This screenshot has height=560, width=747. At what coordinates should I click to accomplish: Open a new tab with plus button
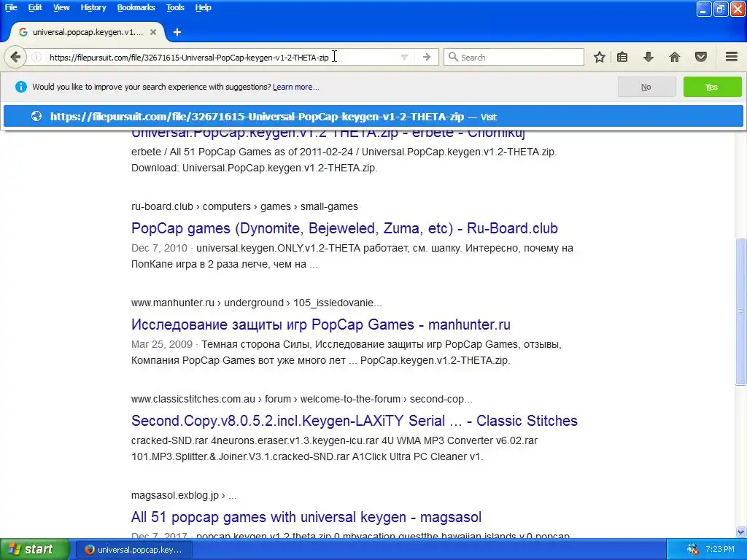click(177, 32)
